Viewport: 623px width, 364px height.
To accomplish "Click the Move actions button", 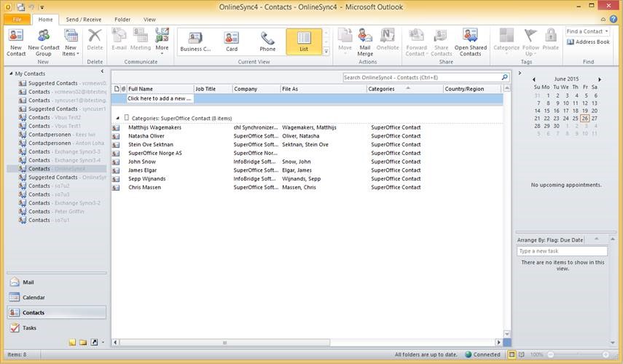I will coord(345,41).
